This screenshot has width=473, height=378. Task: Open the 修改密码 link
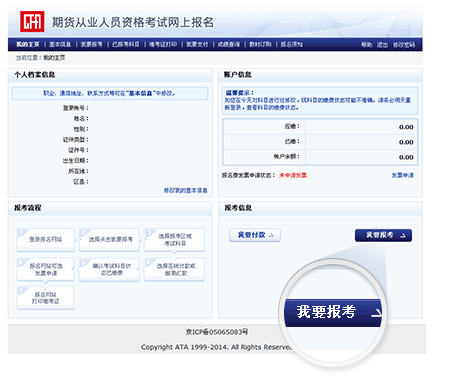(x=404, y=44)
